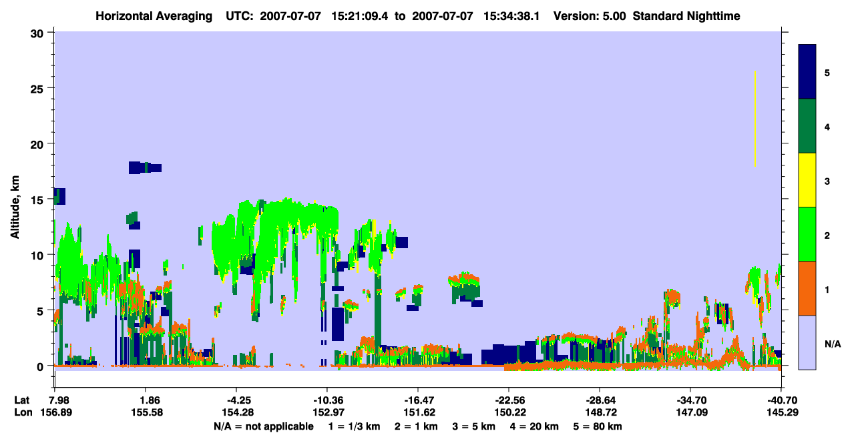Click the lavender N/A color bar segment

point(807,342)
